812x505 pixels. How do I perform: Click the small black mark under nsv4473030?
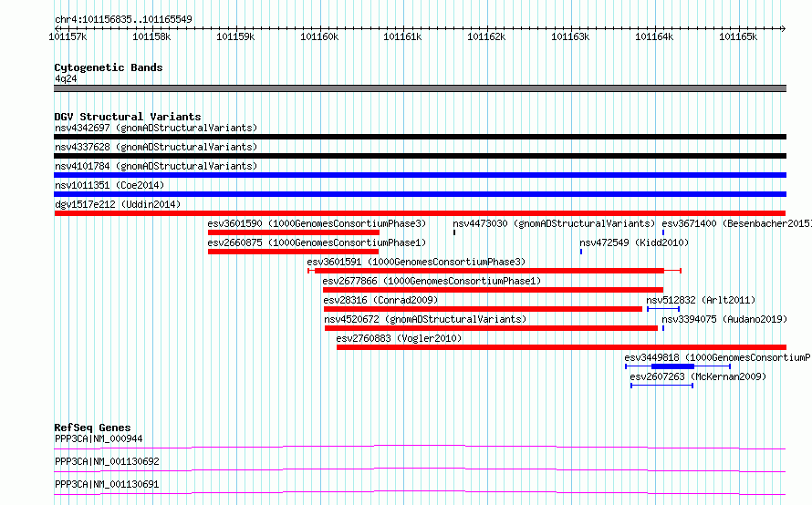pyautogui.click(x=454, y=232)
